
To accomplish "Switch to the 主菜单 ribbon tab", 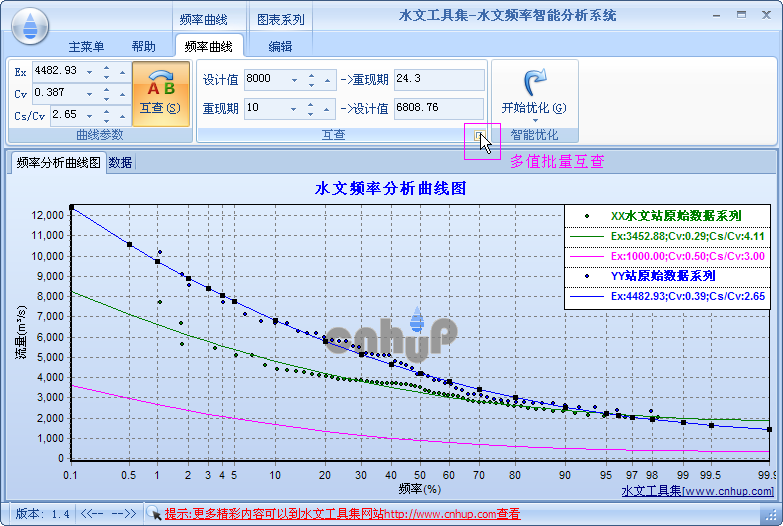I will point(88,47).
